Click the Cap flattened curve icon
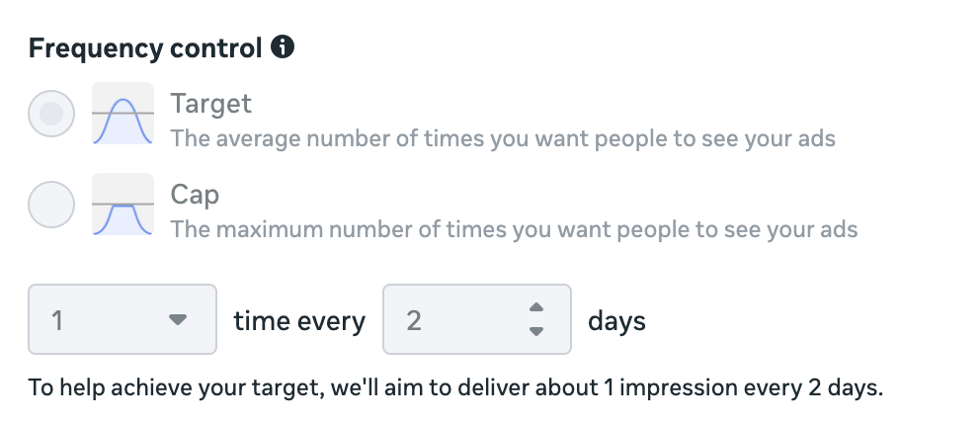980x423 pixels. 122,205
